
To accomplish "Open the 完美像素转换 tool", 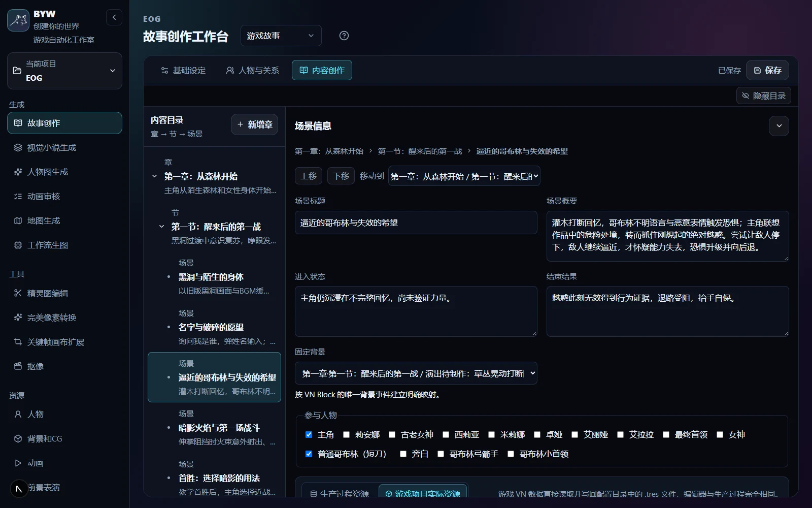I will pyautogui.click(x=64, y=317).
